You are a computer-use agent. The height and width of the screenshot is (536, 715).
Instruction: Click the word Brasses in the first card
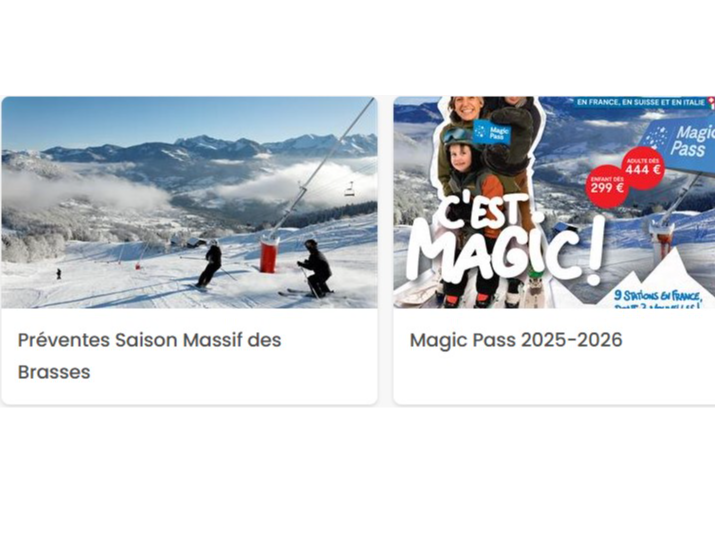click(x=54, y=372)
